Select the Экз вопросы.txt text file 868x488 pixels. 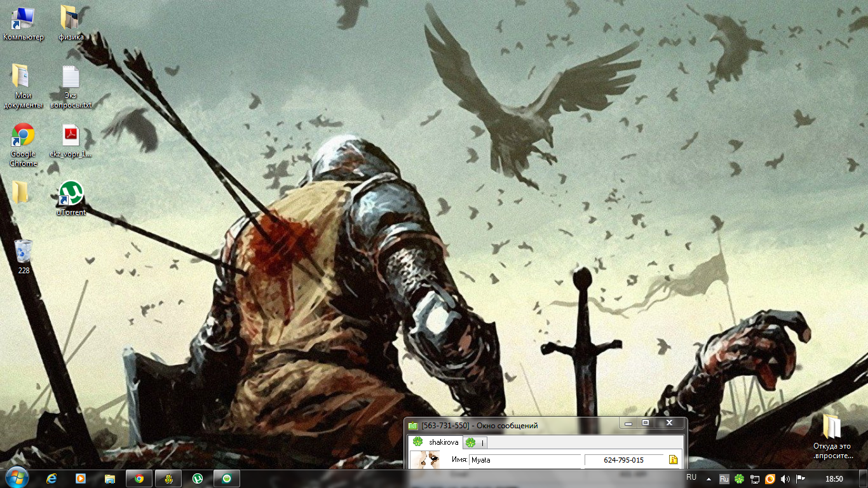point(71,86)
